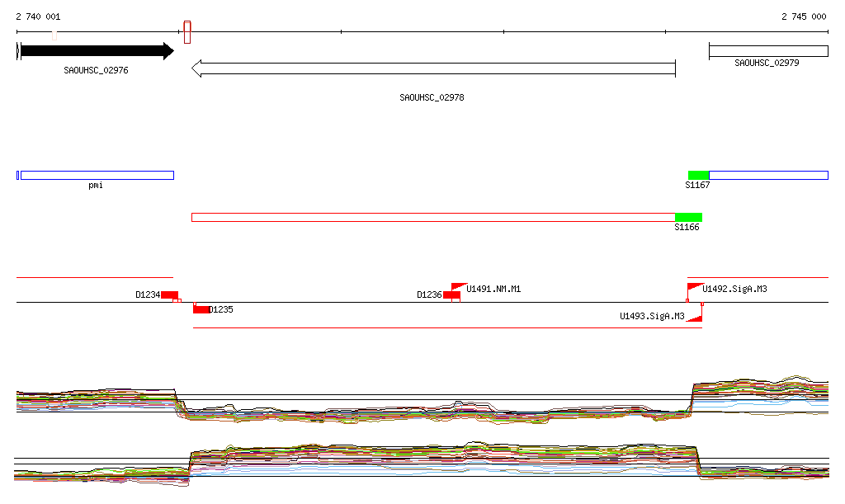Screen dimensions: 845x504
Task: Click the U1492.SigA.M3 label
Action: [734, 290]
